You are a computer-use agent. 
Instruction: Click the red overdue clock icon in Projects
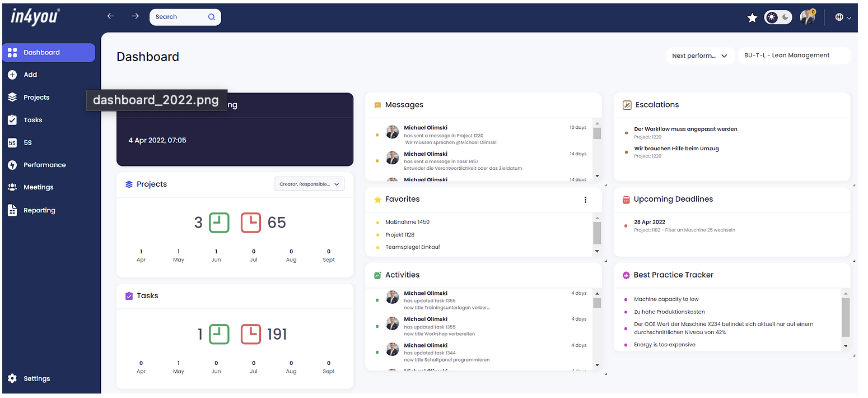(x=251, y=223)
